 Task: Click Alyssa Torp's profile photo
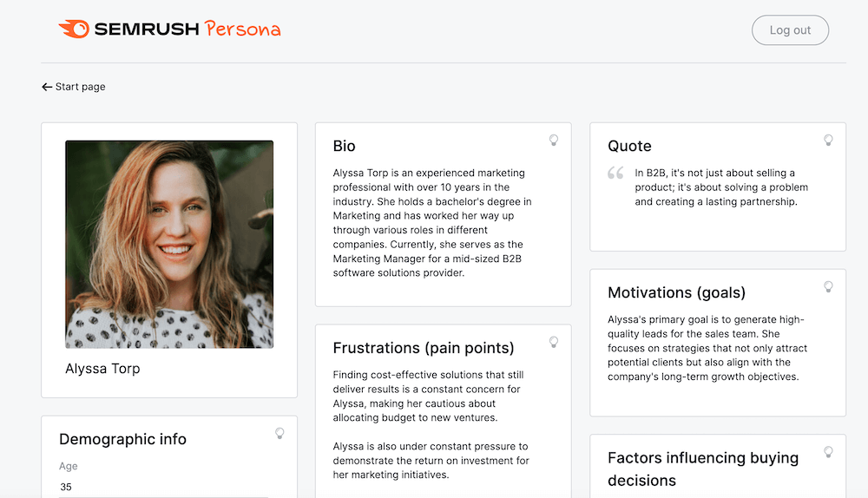[x=169, y=244]
